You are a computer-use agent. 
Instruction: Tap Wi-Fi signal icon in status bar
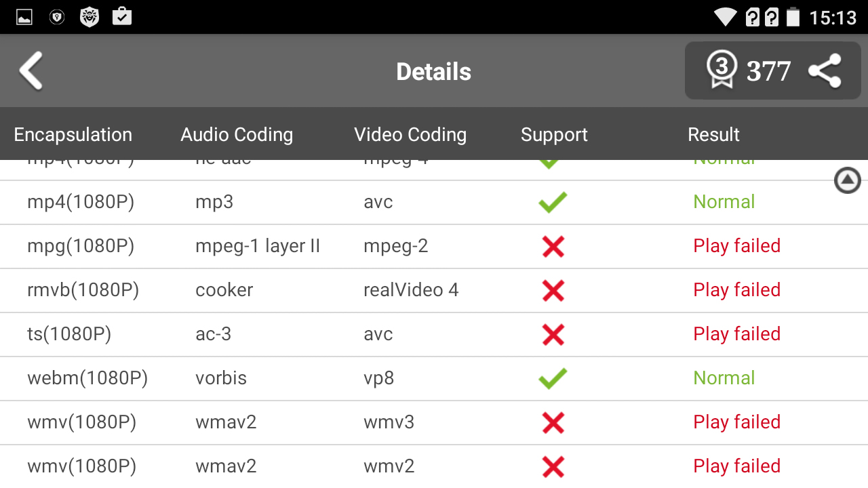coord(726,17)
